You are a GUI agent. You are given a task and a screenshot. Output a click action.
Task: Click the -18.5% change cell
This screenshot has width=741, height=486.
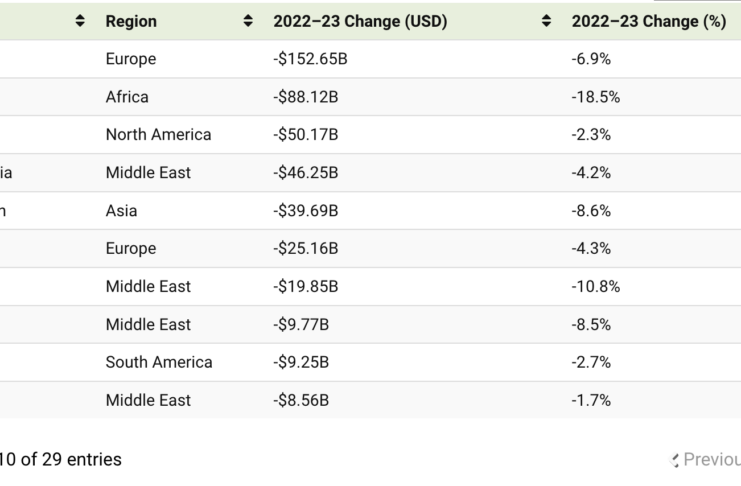coord(595,97)
